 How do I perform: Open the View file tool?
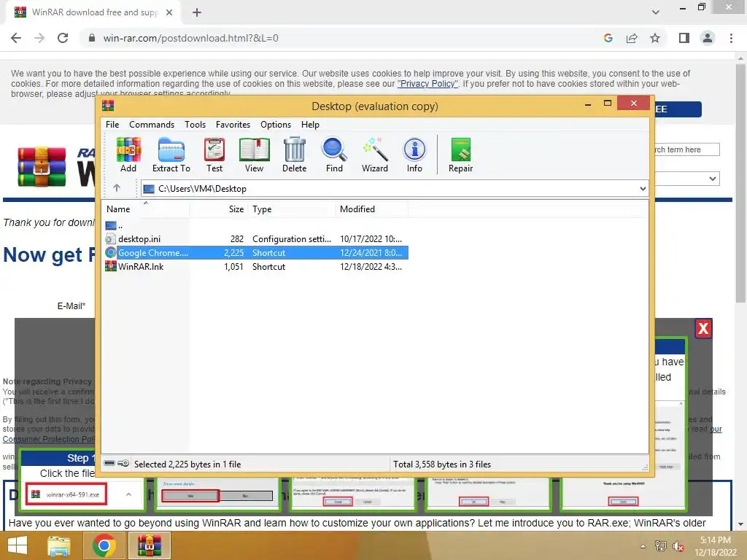pos(254,155)
